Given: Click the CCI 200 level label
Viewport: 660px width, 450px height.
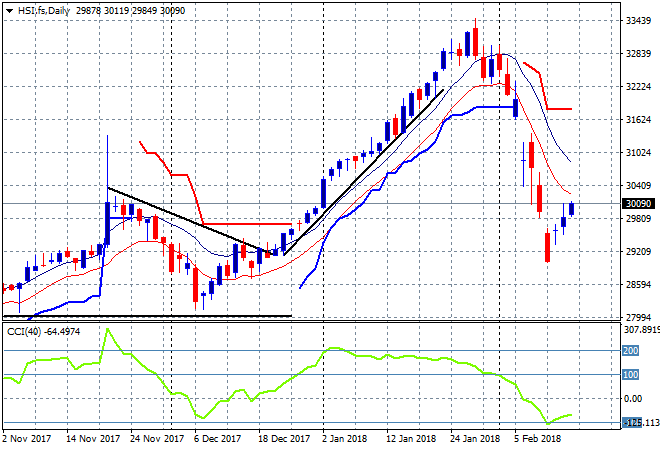Looking at the screenshot, I should (x=631, y=350).
